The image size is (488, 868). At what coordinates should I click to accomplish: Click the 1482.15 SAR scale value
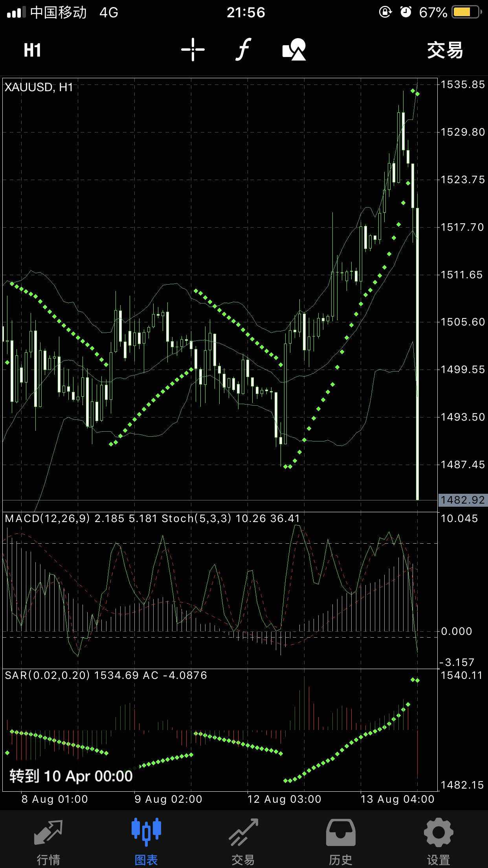[462, 785]
